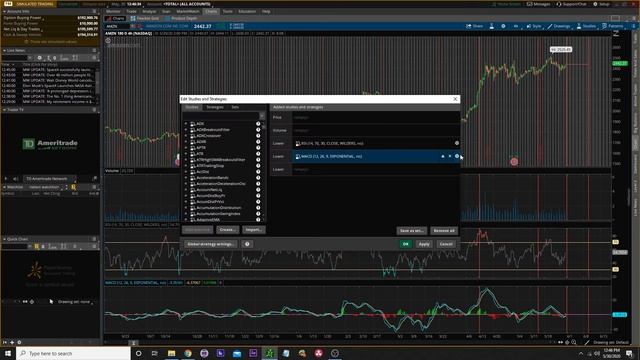Click Remove all button

point(444,231)
